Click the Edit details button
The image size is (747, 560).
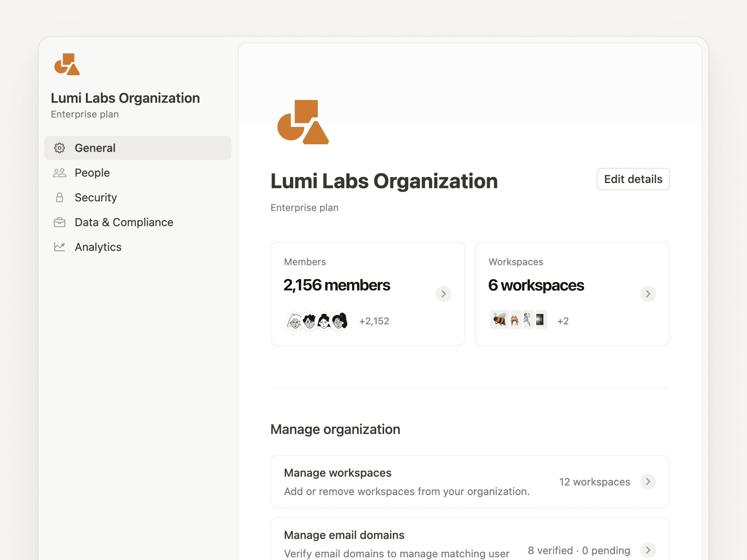[633, 179]
